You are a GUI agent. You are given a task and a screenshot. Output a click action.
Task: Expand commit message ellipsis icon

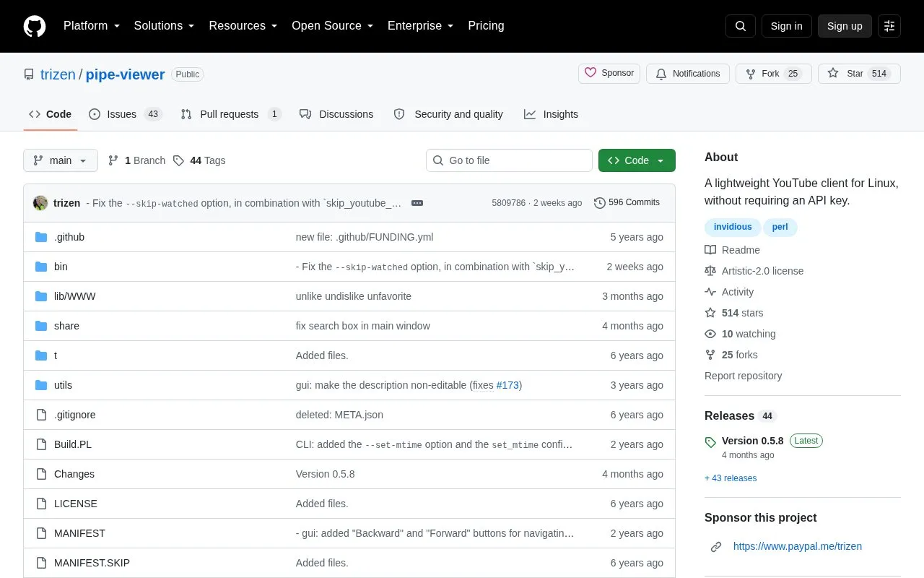coord(417,203)
